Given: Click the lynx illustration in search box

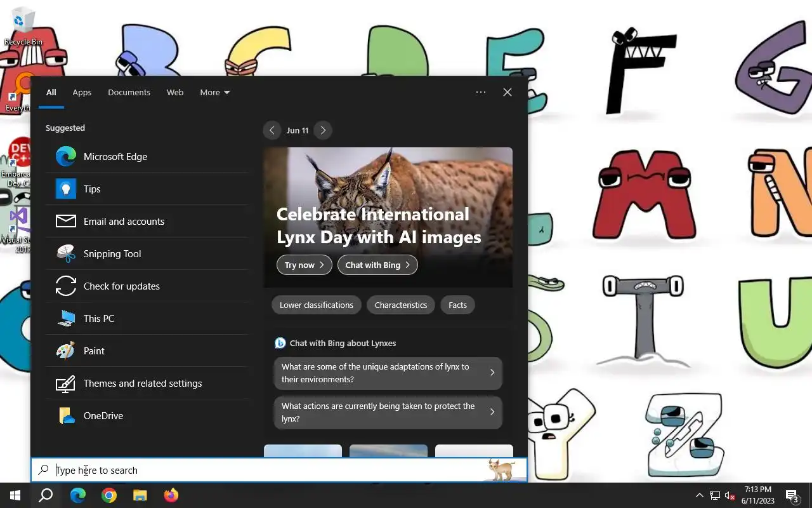Looking at the screenshot, I should point(501,471).
